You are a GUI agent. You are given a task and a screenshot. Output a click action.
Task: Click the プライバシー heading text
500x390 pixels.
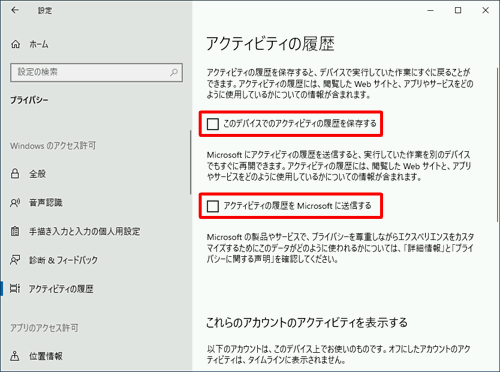29,100
